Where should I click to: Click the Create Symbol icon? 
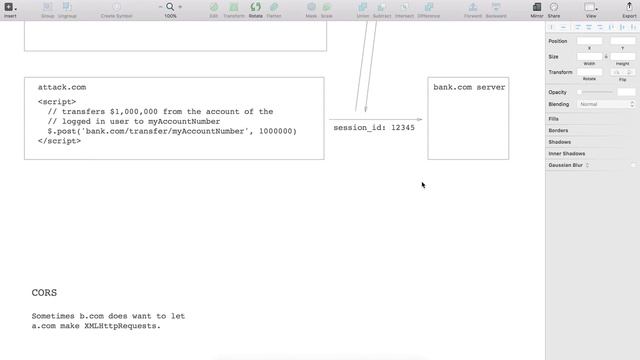click(x=116, y=7)
